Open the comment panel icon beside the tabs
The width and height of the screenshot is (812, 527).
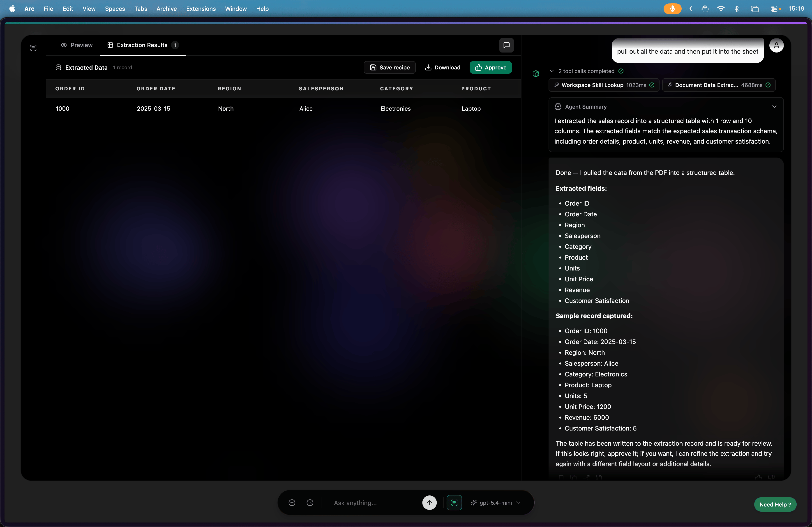coord(506,45)
